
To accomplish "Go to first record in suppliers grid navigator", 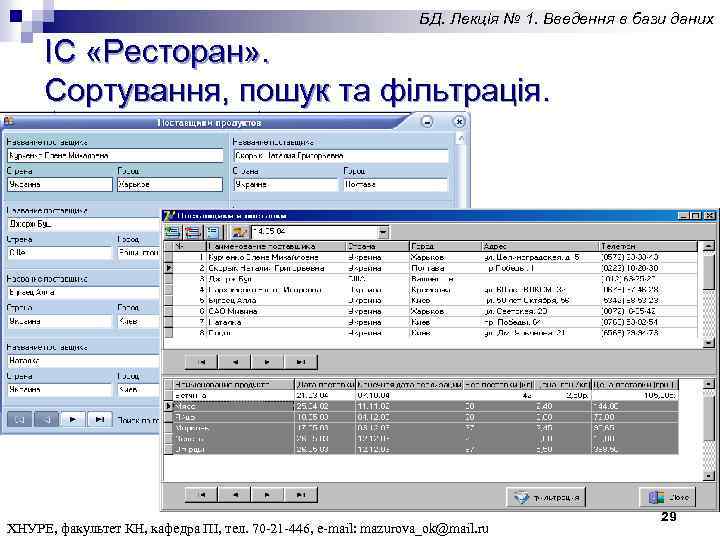I will [x=202, y=362].
